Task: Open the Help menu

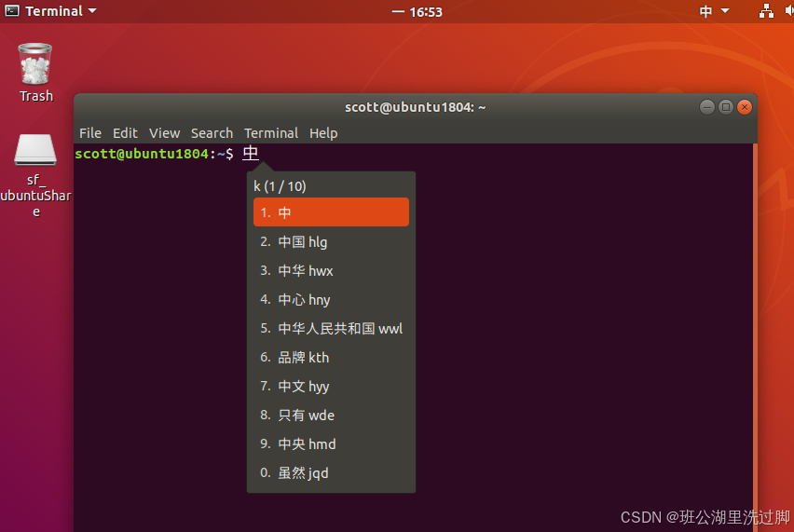Action: (x=323, y=133)
